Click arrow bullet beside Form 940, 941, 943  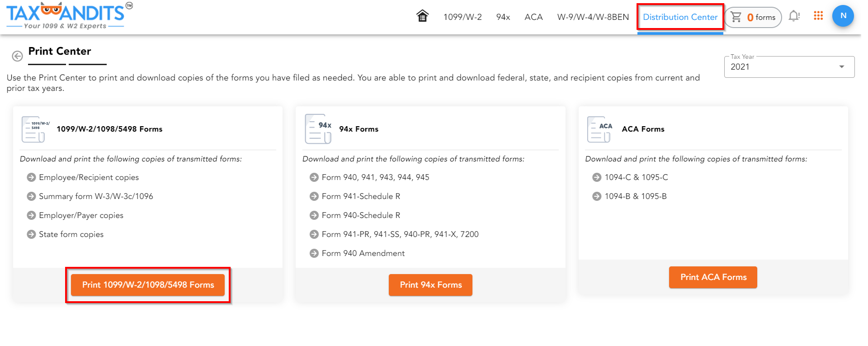[x=314, y=177]
